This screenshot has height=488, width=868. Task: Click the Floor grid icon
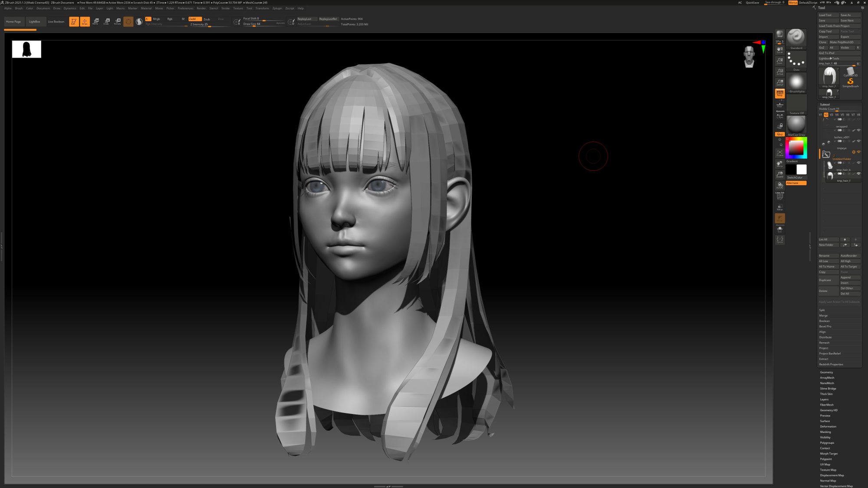779,105
